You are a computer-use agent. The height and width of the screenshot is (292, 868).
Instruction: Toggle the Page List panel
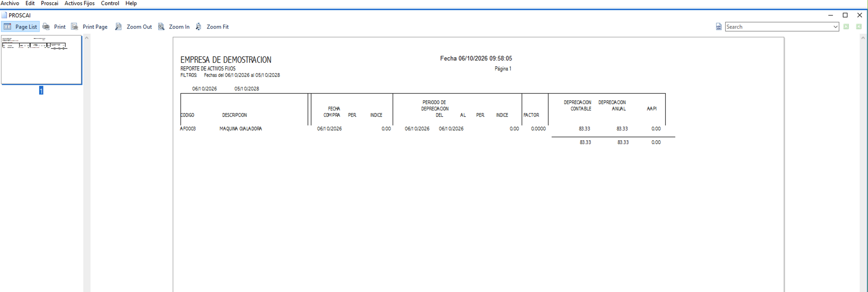tap(20, 27)
